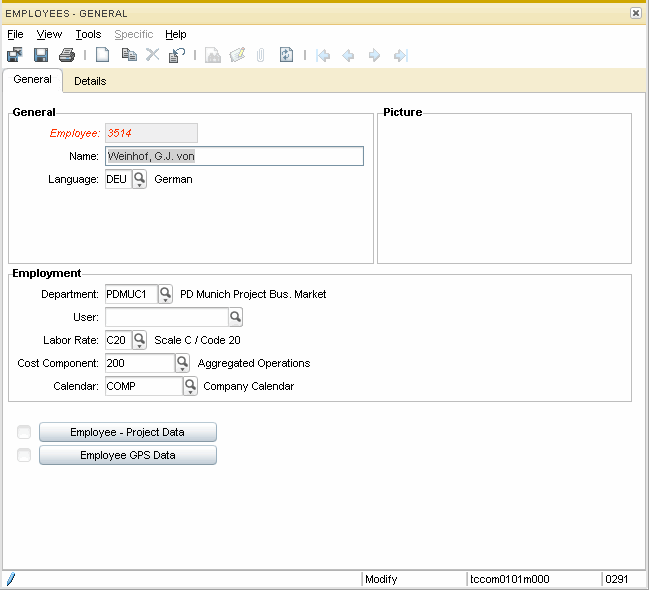
Task: Toggle the Employee - Project Data checkbox
Action: coord(24,432)
